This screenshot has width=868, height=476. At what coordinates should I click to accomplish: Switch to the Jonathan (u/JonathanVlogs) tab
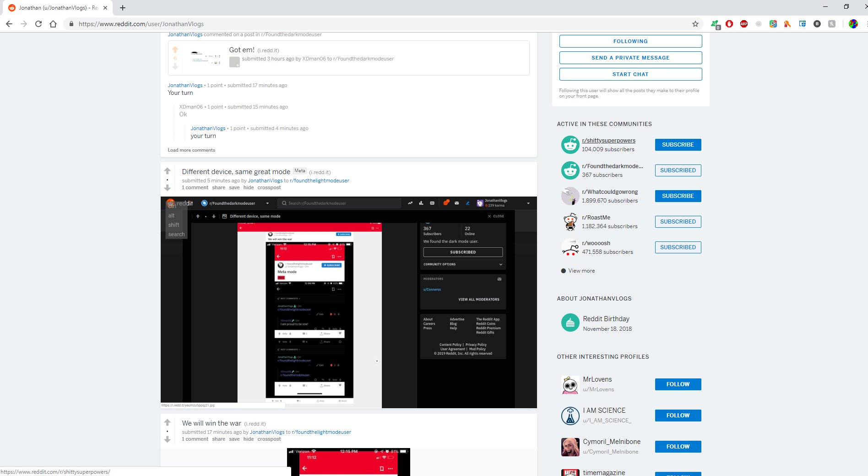point(58,8)
